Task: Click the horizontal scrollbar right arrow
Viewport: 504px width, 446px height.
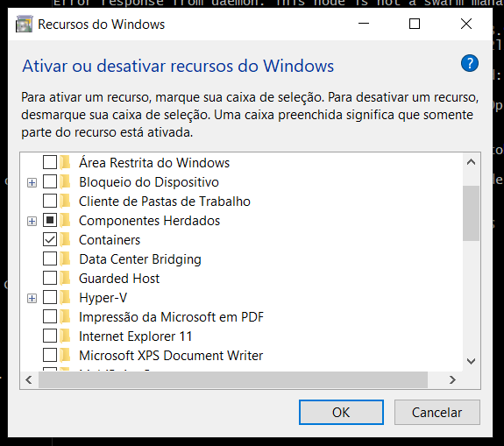Action: coord(452,379)
